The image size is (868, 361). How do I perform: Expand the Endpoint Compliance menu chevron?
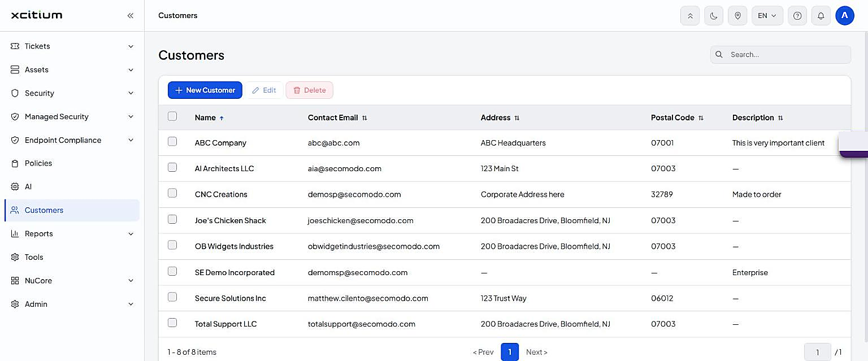(x=131, y=140)
